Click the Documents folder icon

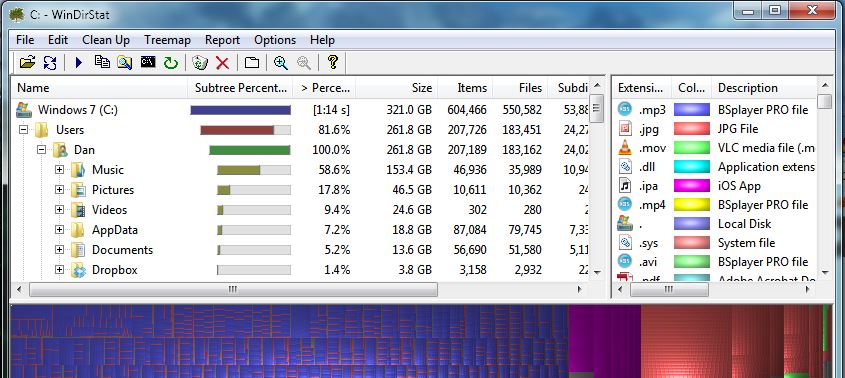78,250
